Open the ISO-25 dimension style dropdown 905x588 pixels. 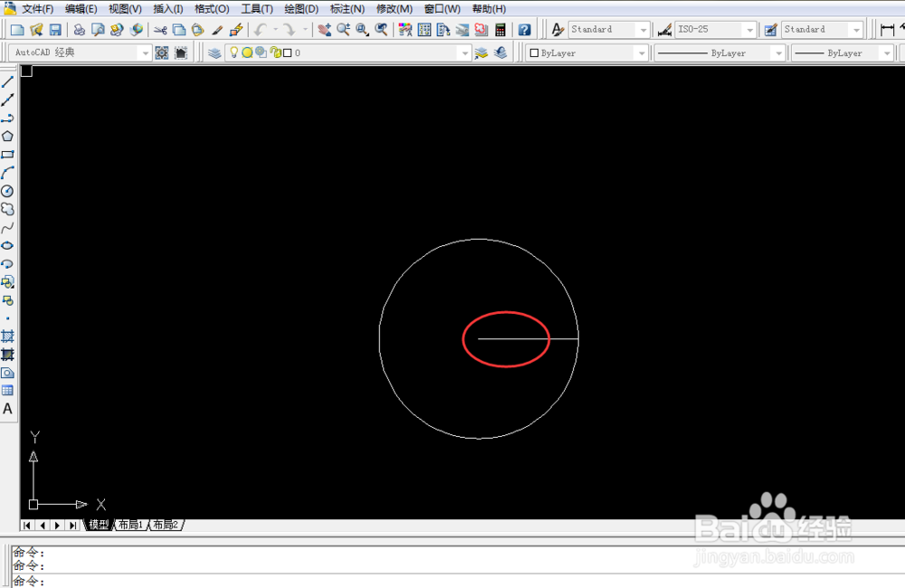(x=749, y=30)
